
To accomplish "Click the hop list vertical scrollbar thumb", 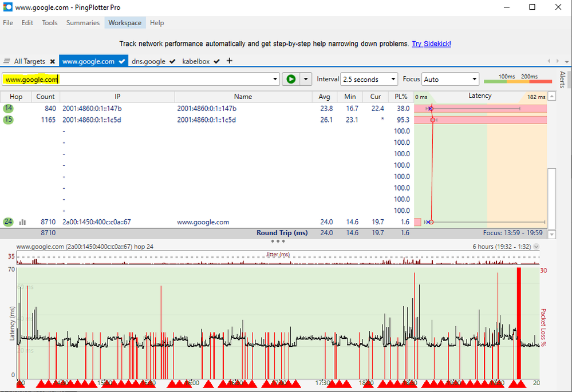I will pos(552,199).
